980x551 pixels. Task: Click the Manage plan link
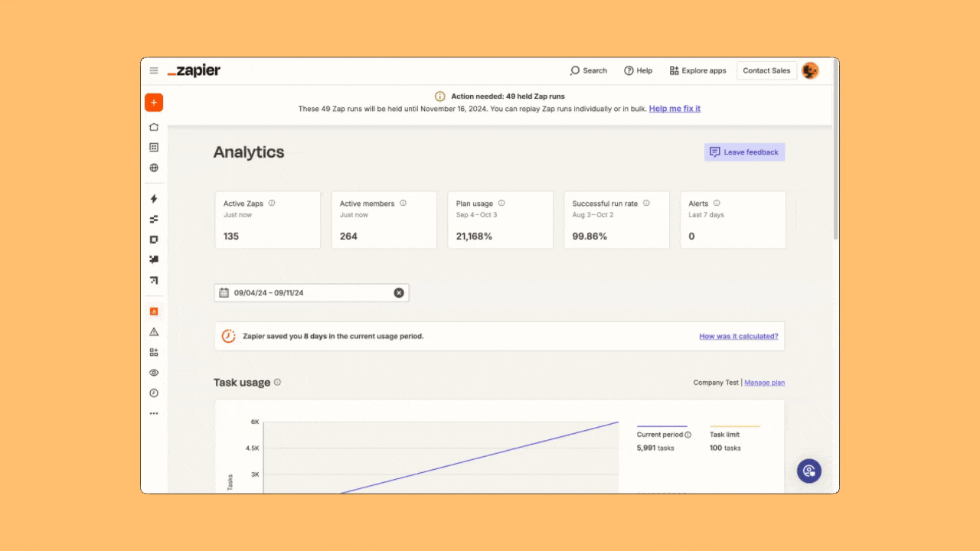(x=764, y=383)
